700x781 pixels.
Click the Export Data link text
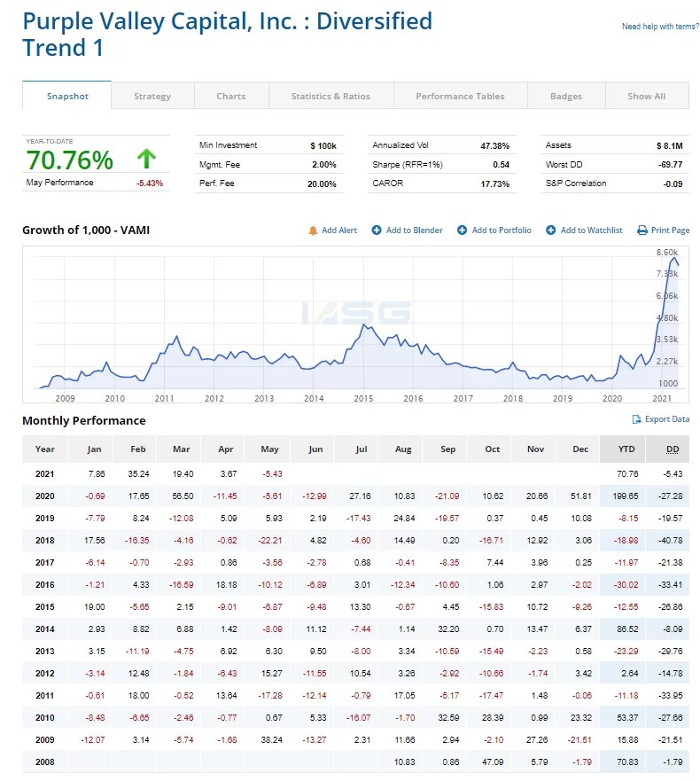coord(667,419)
